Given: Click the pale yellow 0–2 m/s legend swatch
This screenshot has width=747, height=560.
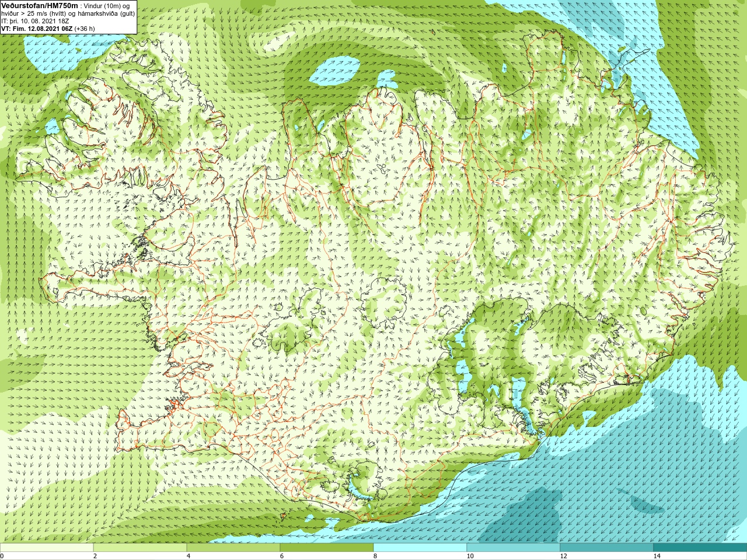Looking at the screenshot, I should coord(47,548).
